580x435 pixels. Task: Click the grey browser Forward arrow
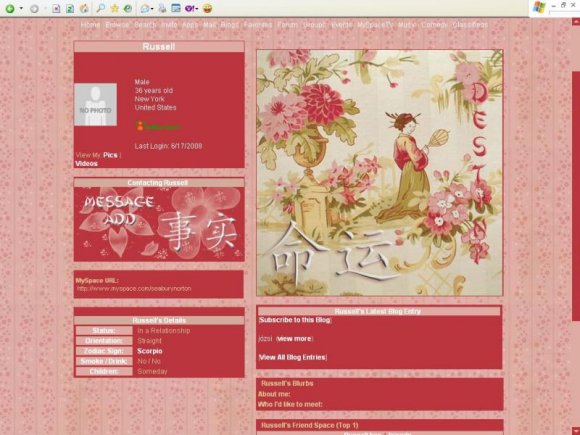coord(34,9)
